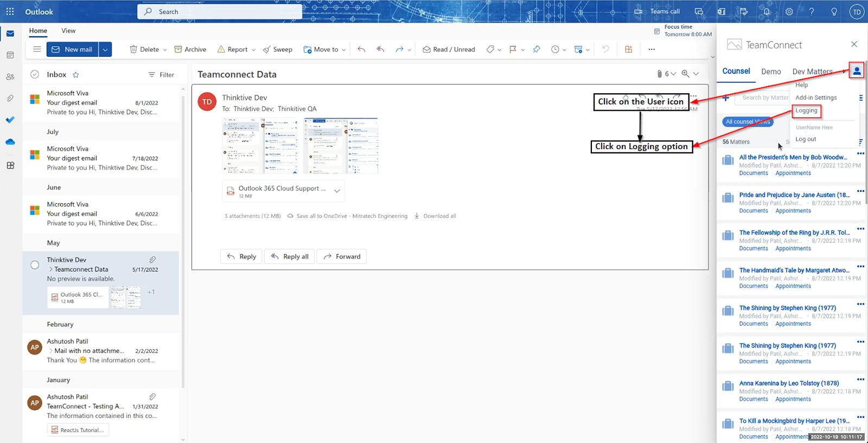This screenshot has height=443, width=868.
Task: Click the Pin icon in toolbar
Action: tap(537, 49)
